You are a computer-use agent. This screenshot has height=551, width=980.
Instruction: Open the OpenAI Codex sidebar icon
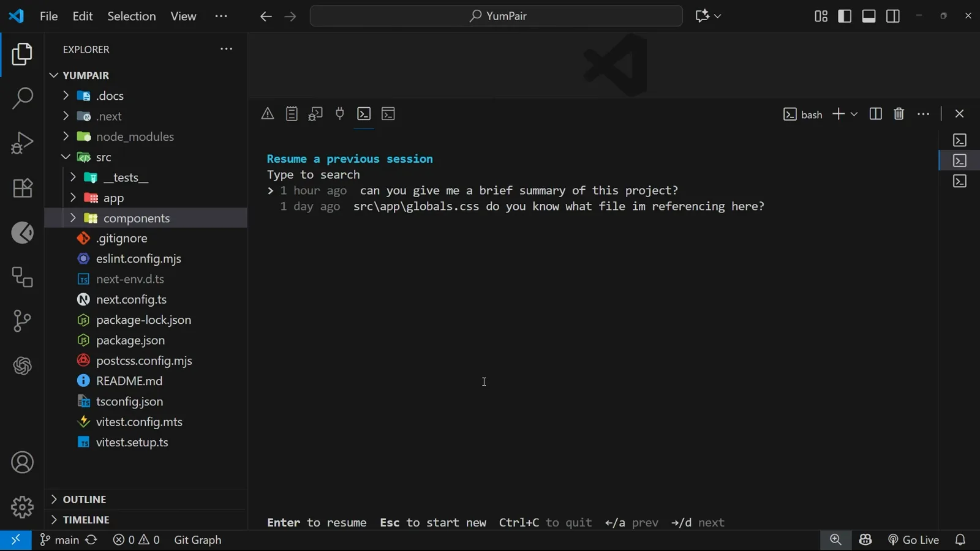coord(22,366)
